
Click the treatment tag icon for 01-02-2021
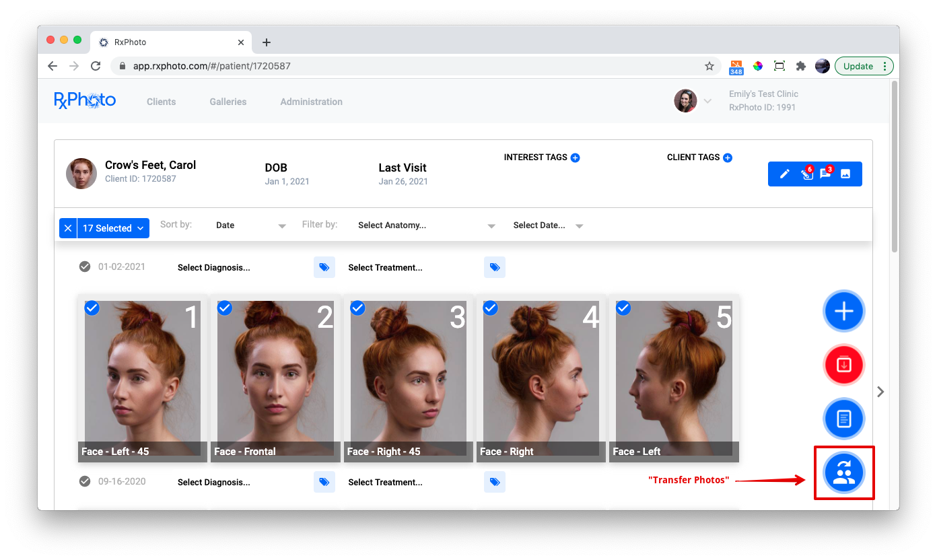point(495,267)
